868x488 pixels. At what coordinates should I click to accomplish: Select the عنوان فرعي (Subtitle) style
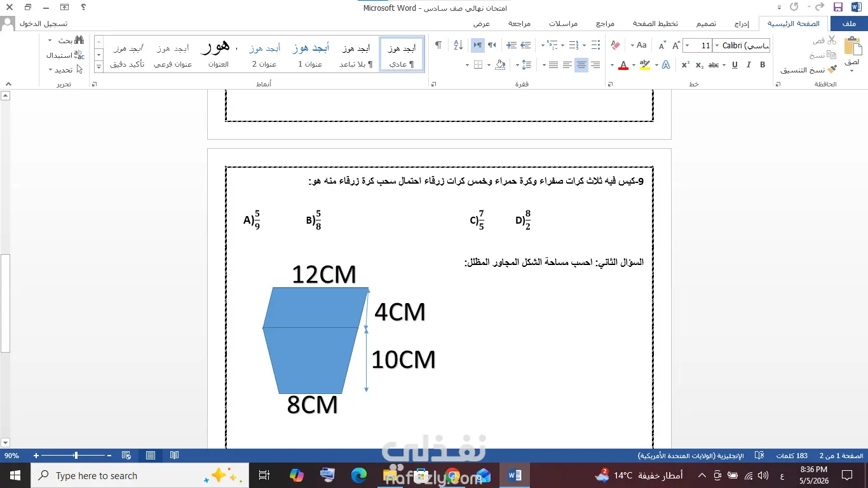point(173,55)
